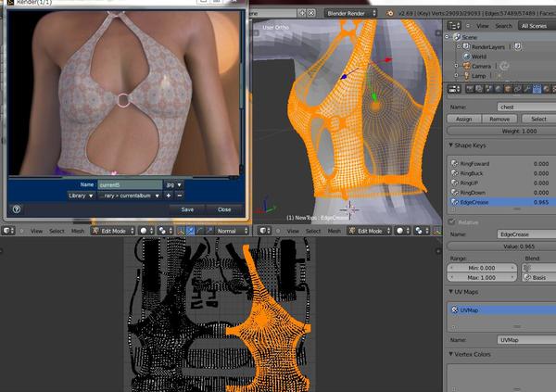Select the RingDown shape key
Screen dimensions: 556x392
(501, 192)
